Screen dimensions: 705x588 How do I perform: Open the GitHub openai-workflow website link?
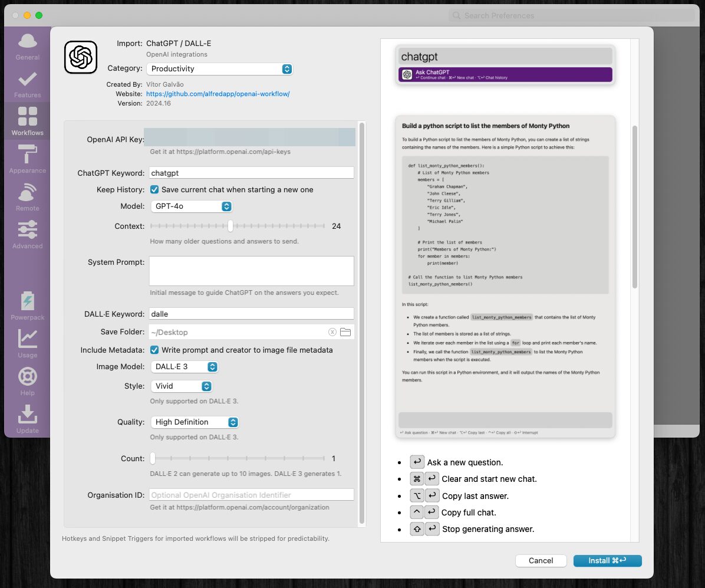point(218,94)
